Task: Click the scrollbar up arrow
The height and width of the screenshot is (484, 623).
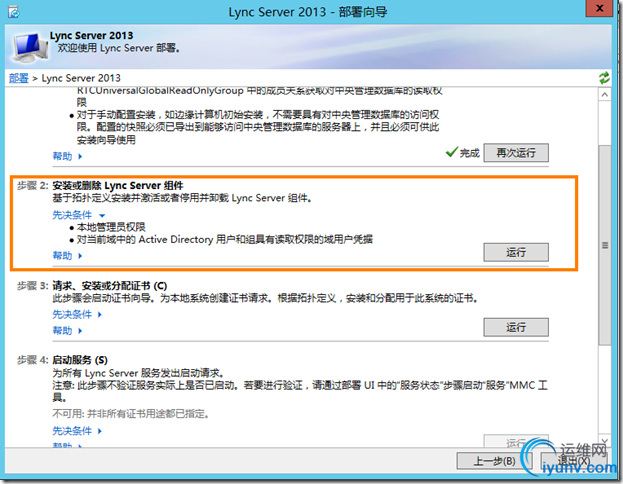Action: pyautogui.click(x=605, y=95)
